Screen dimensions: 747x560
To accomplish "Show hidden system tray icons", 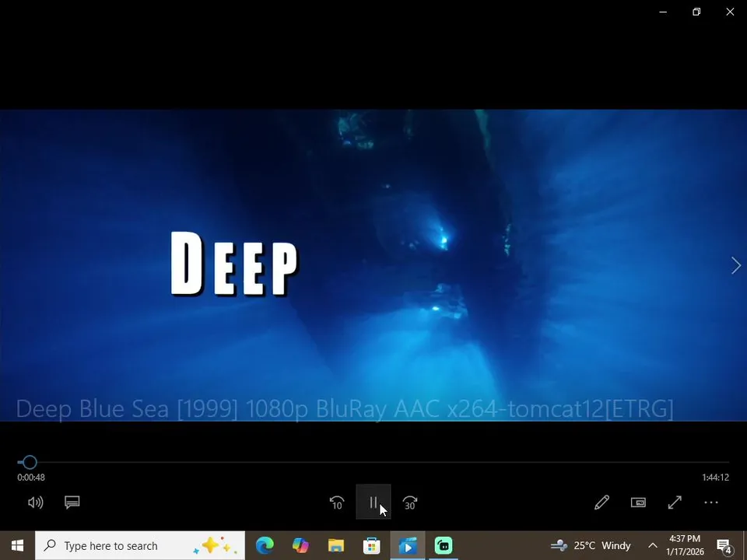I will 653,546.
